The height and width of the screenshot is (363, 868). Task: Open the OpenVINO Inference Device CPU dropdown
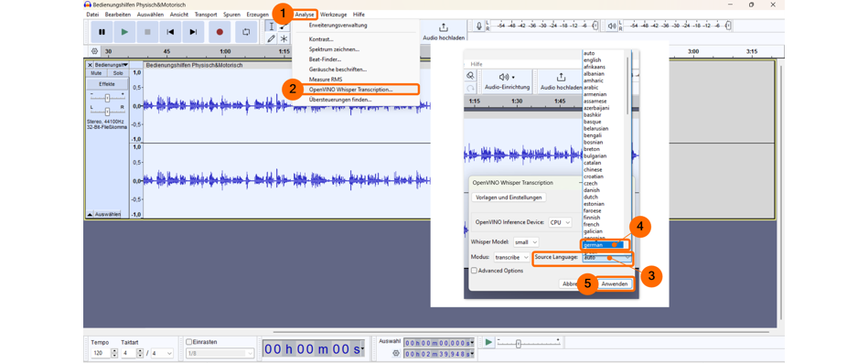coord(560,222)
